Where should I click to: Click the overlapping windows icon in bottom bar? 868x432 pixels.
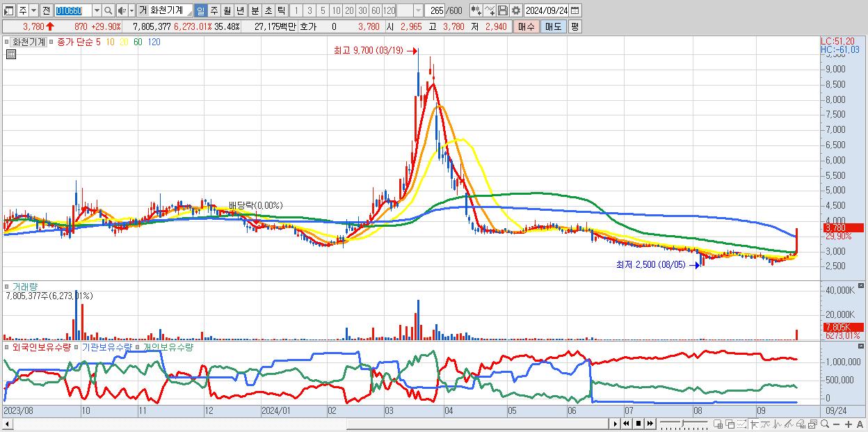730,424
